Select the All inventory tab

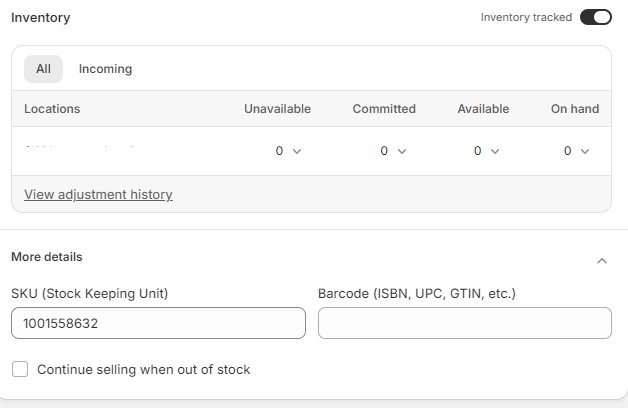click(x=43, y=69)
